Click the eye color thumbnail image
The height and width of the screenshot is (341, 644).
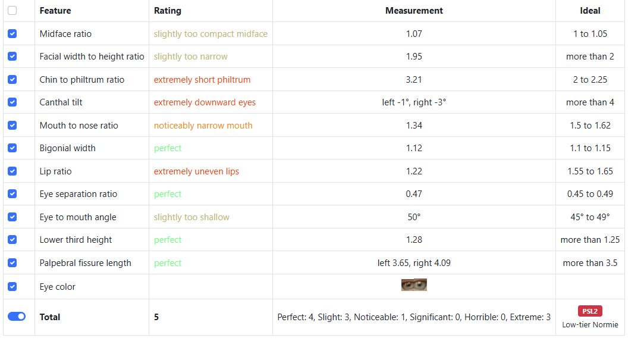pos(414,284)
